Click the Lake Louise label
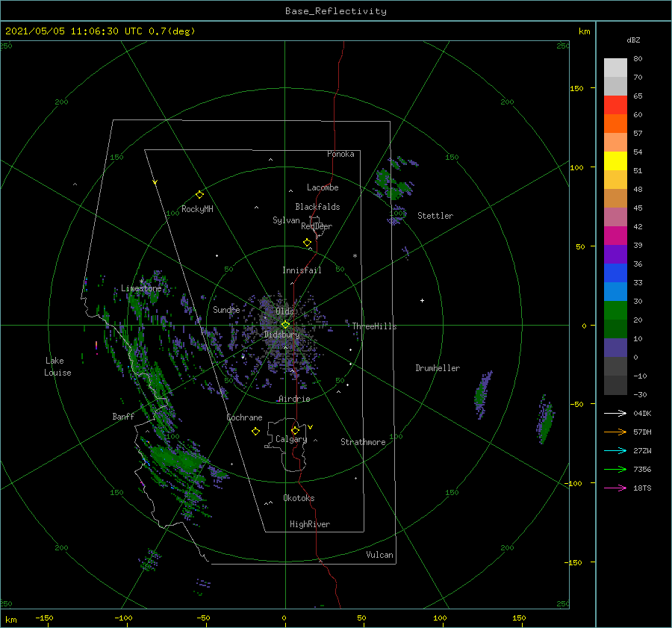672x628 pixels. pos(57,367)
